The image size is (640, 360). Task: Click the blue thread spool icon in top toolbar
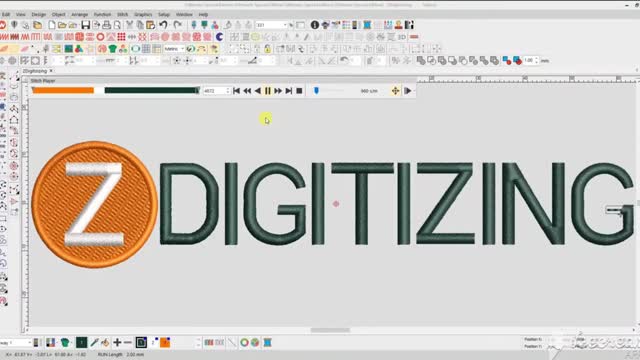(x=367, y=25)
